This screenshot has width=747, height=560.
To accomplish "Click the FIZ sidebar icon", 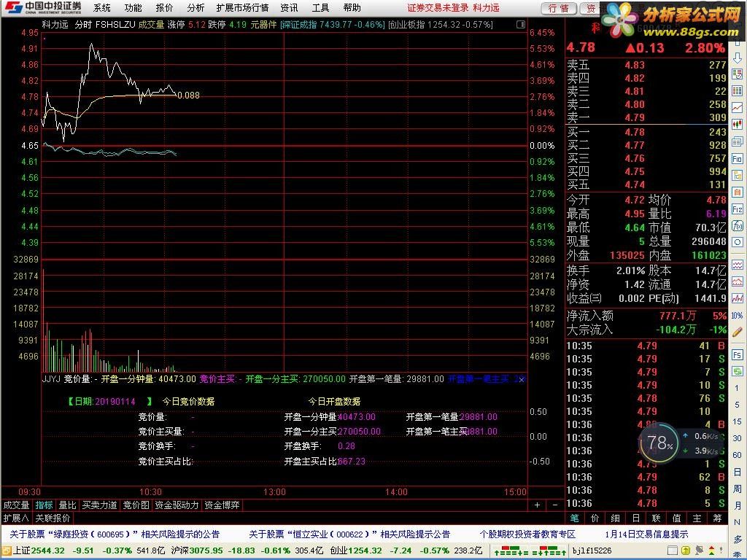I will [737, 209].
